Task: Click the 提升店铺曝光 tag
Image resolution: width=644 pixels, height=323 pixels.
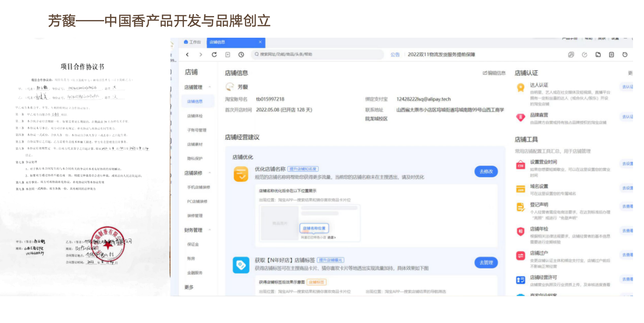Action: coord(331,260)
